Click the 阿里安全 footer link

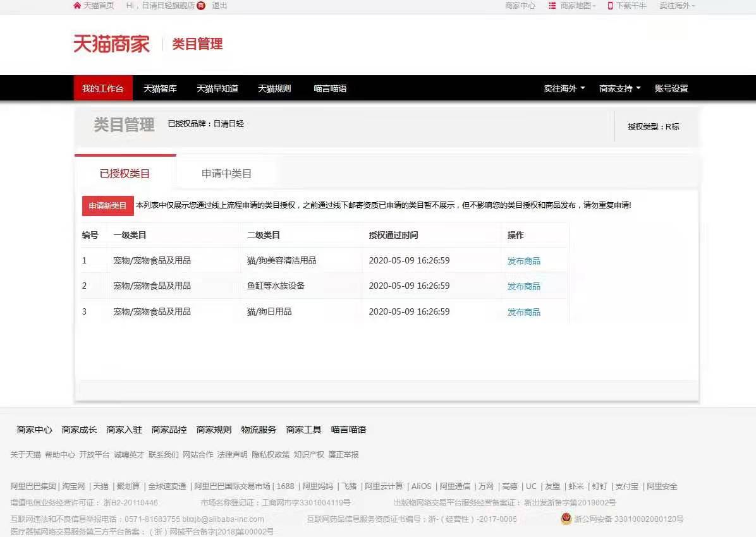point(662,486)
